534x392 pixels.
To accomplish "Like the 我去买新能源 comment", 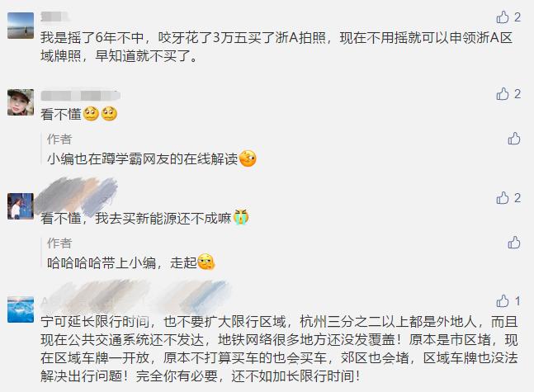I will click(x=508, y=197).
